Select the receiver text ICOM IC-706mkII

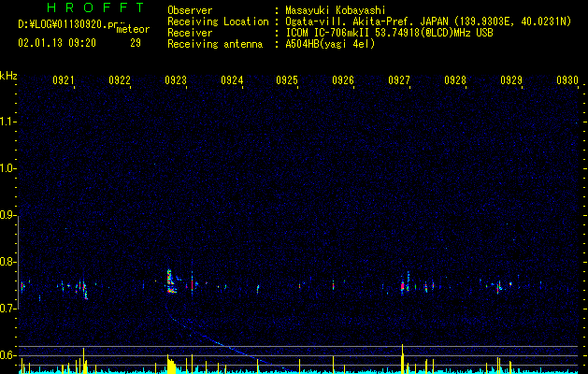328,33
